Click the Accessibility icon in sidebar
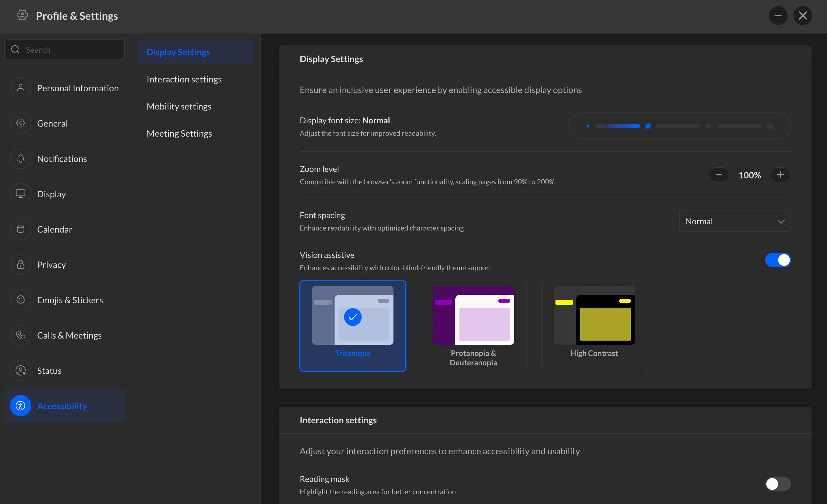Image resolution: width=827 pixels, height=504 pixels. pyautogui.click(x=21, y=406)
